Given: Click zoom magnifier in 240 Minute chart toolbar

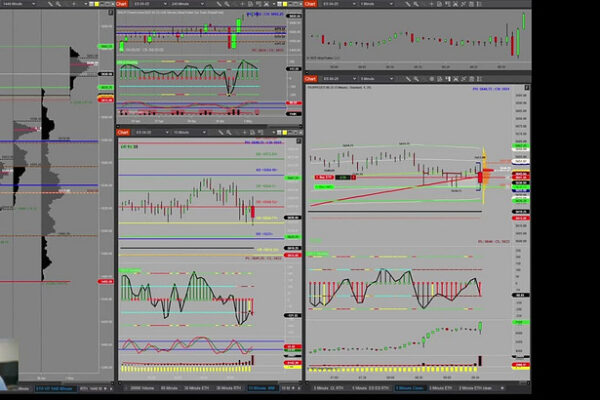Looking at the screenshot, I should [227, 4].
